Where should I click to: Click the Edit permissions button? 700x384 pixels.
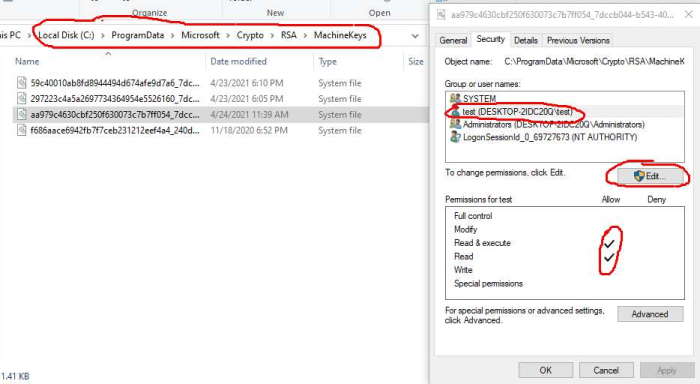(x=650, y=176)
